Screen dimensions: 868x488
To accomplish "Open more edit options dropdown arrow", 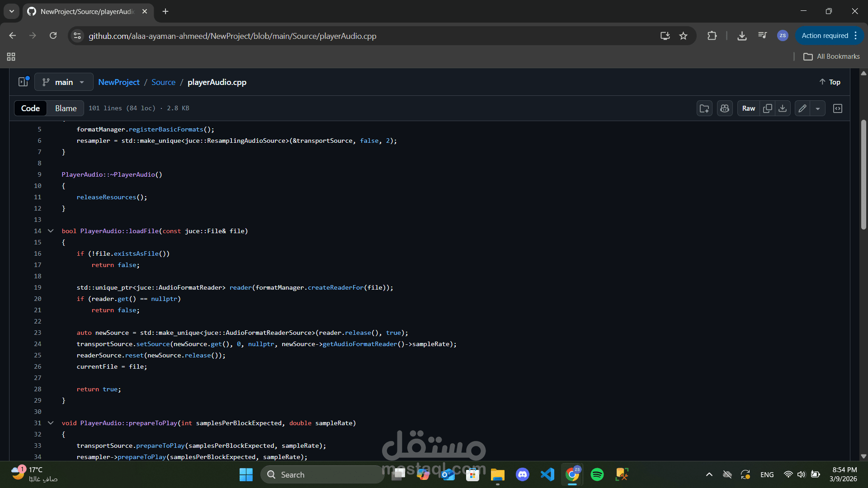I will [x=818, y=108].
